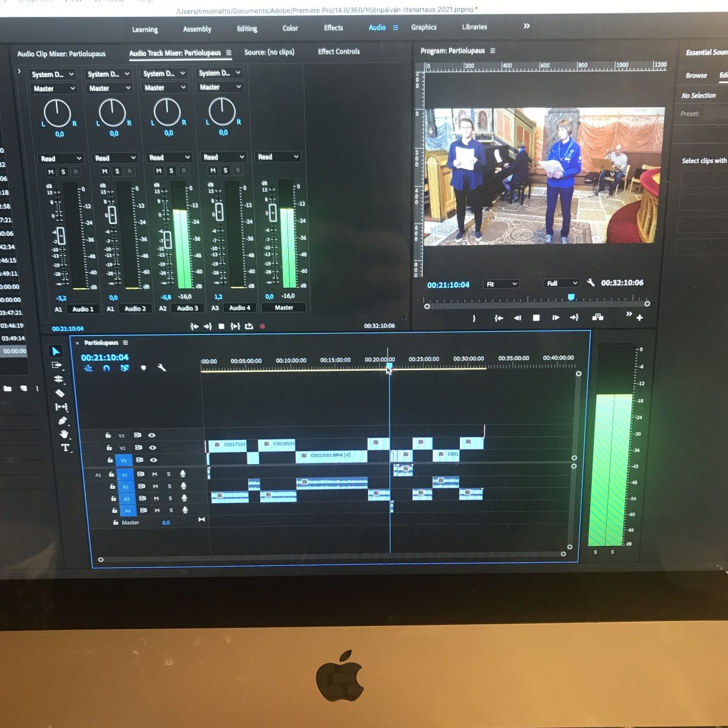
Task: Select the Type tool
Action: coord(66,448)
